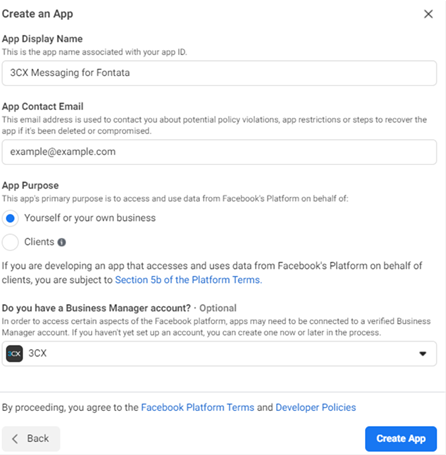Select the Clients radio button

tap(10, 242)
